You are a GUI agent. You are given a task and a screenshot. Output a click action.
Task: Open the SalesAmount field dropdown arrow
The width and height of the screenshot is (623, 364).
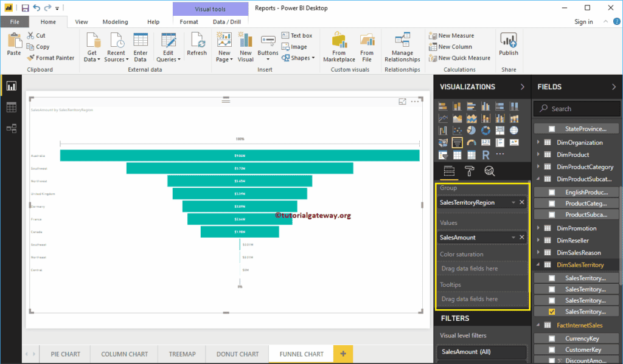(513, 238)
